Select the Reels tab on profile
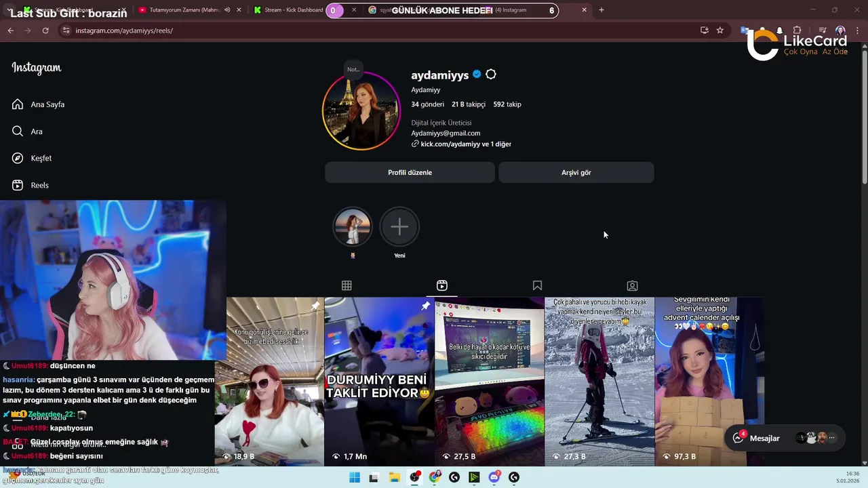The height and width of the screenshot is (488, 868). click(x=442, y=285)
